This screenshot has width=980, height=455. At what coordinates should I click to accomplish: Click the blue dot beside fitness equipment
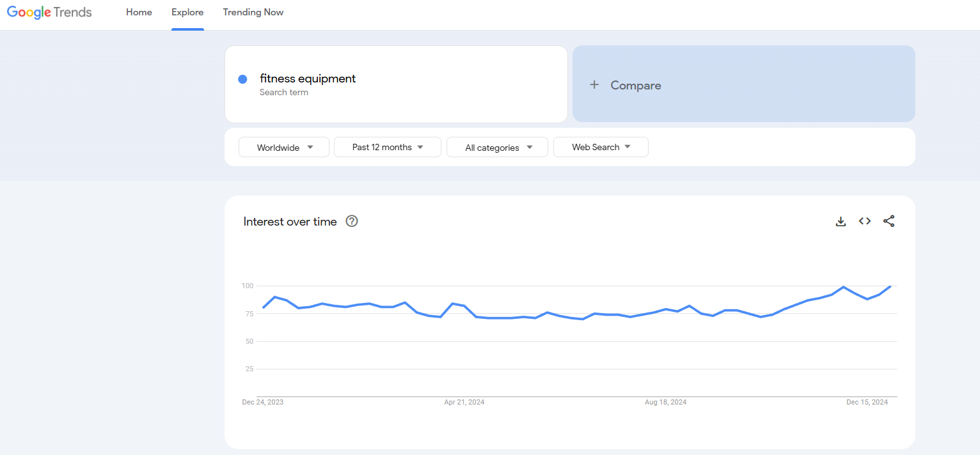(242, 79)
